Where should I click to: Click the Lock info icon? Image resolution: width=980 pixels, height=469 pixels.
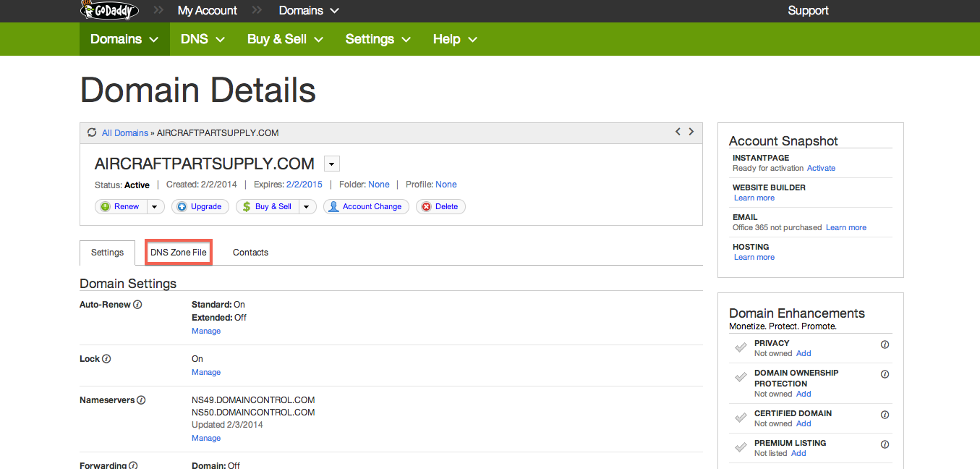point(106,359)
